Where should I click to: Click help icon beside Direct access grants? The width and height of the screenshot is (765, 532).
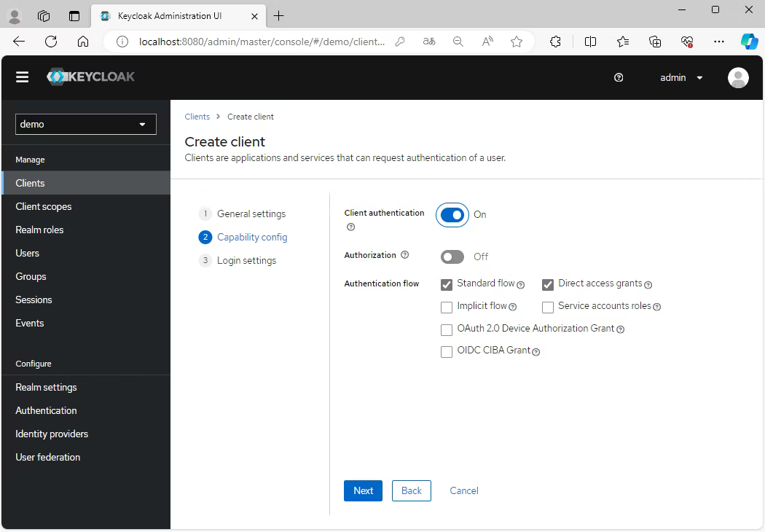pyautogui.click(x=648, y=285)
